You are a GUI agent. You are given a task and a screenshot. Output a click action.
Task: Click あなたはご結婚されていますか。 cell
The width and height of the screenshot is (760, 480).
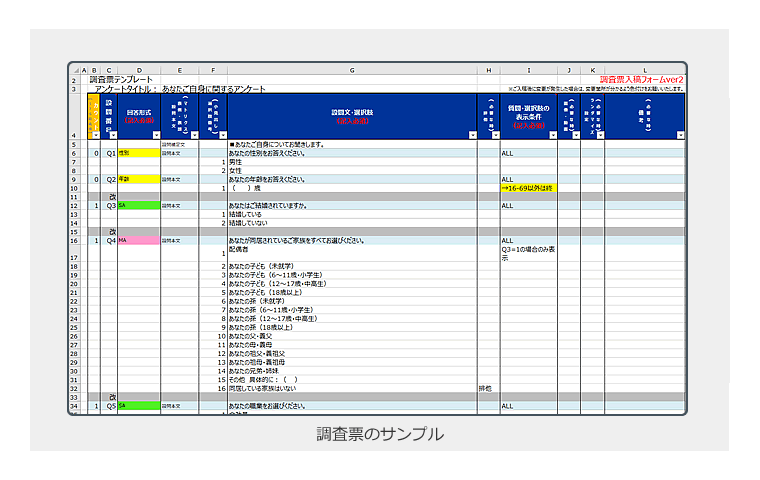click(352, 206)
